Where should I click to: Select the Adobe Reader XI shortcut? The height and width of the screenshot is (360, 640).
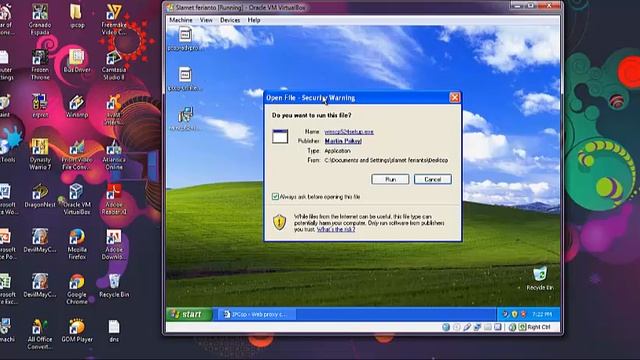(x=114, y=199)
